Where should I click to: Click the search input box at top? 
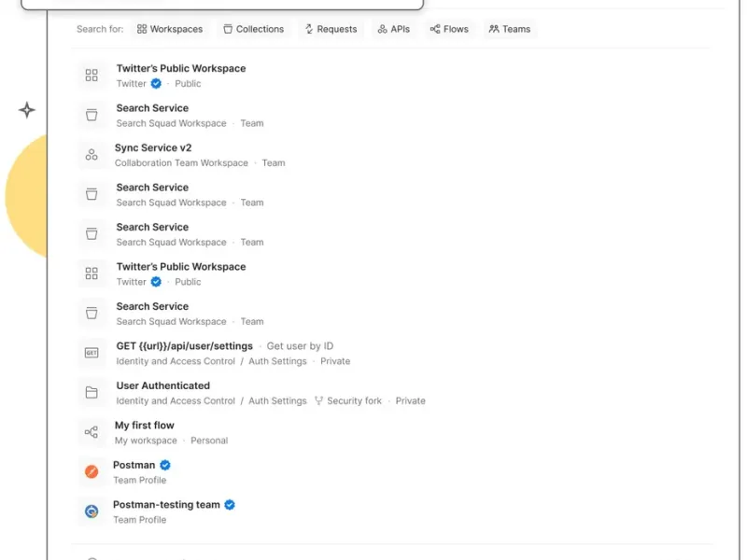point(222,4)
